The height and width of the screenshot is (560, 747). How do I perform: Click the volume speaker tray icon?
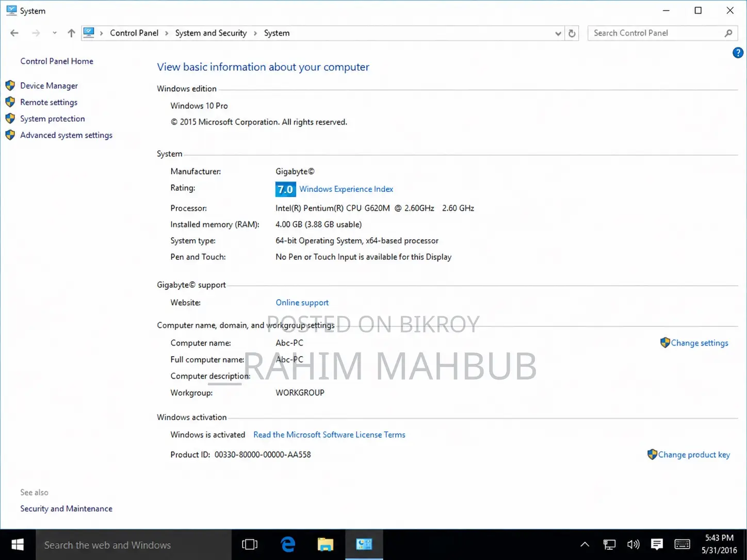point(633,545)
